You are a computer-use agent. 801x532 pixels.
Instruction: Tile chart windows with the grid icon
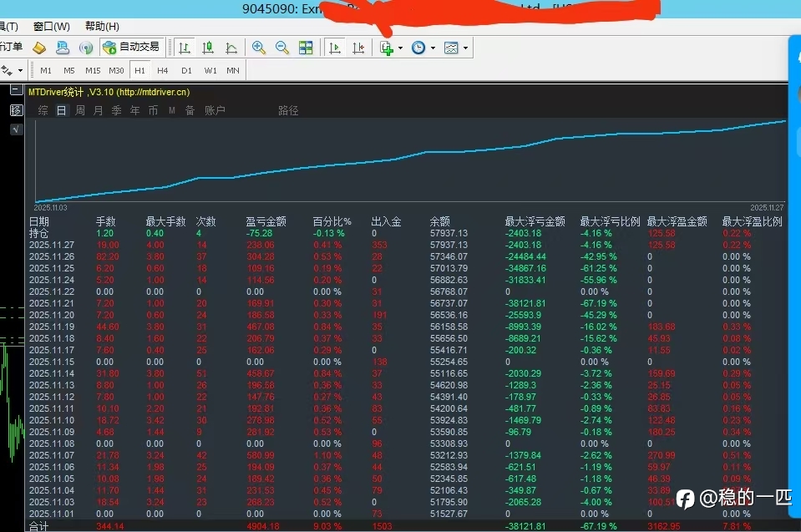pyautogui.click(x=306, y=48)
